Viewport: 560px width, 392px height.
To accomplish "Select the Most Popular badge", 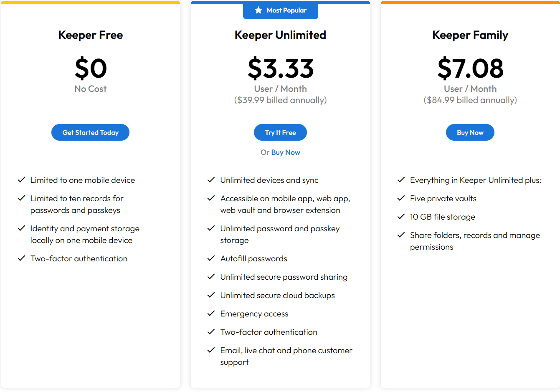I will 281,10.
